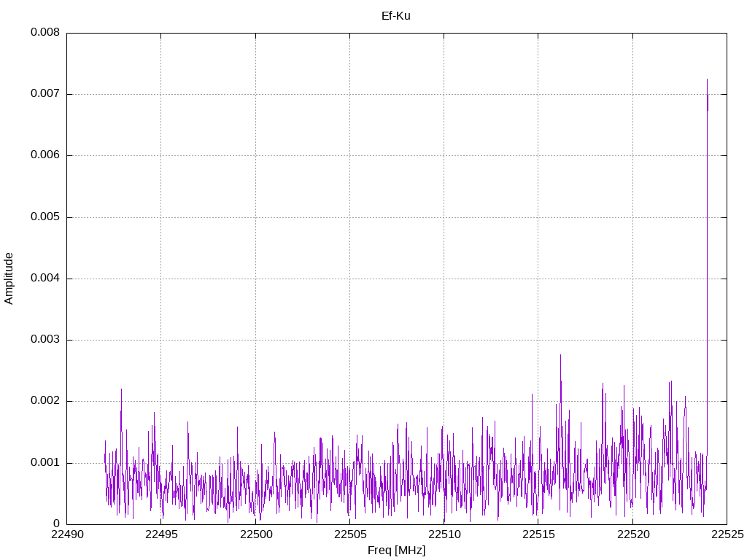
Task: Click the 0.007 y-axis tick label
Action: [x=45, y=94]
